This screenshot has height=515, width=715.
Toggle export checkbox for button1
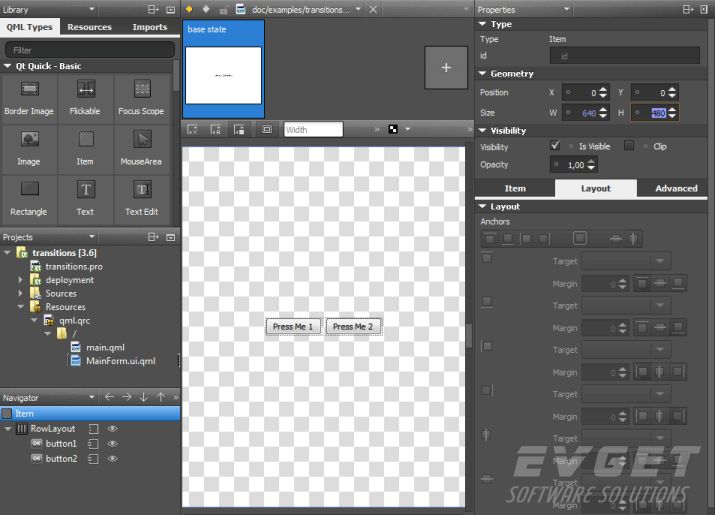(x=93, y=443)
